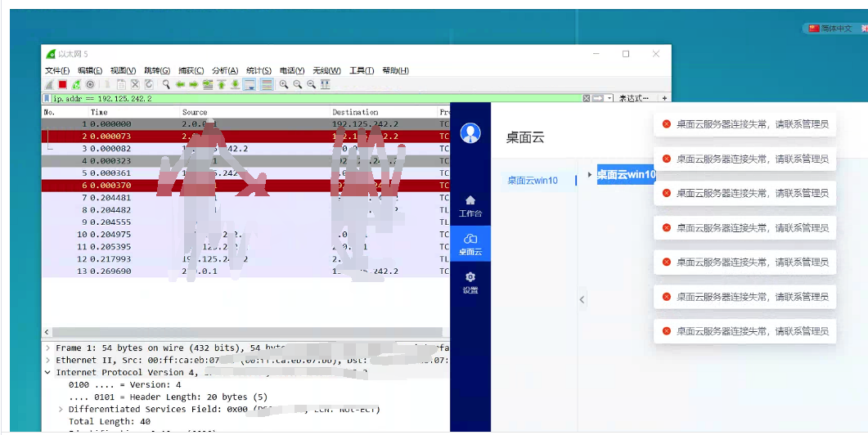The width and height of the screenshot is (868, 435).
Task: Select packet row 9 at 0.204555
Action: coord(245,222)
